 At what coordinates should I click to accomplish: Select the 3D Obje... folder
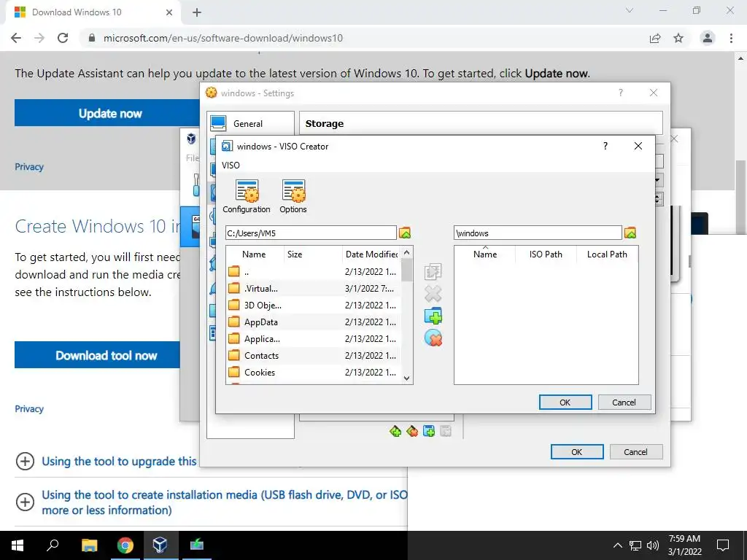click(x=314, y=306)
